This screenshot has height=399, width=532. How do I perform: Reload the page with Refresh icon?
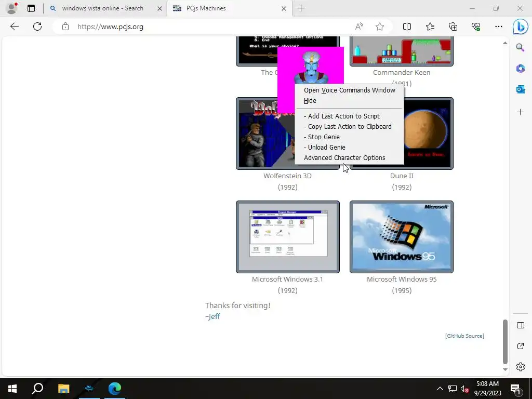pyautogui.click(x=37, y=26)
